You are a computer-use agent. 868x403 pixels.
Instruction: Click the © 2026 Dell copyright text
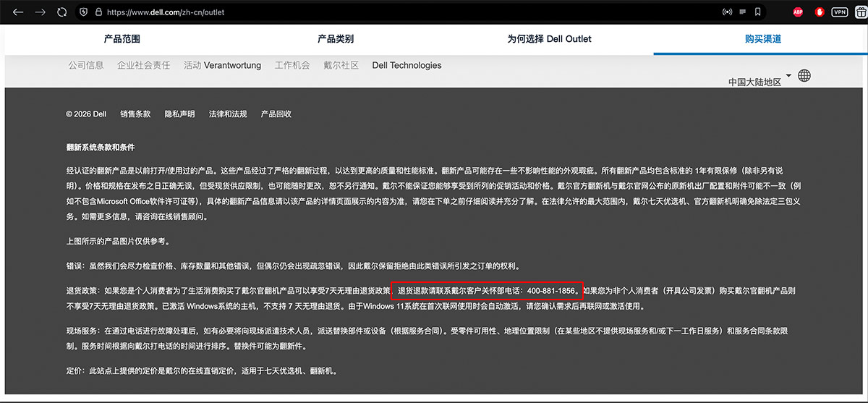pyautogui.click(x=86, y=114)
